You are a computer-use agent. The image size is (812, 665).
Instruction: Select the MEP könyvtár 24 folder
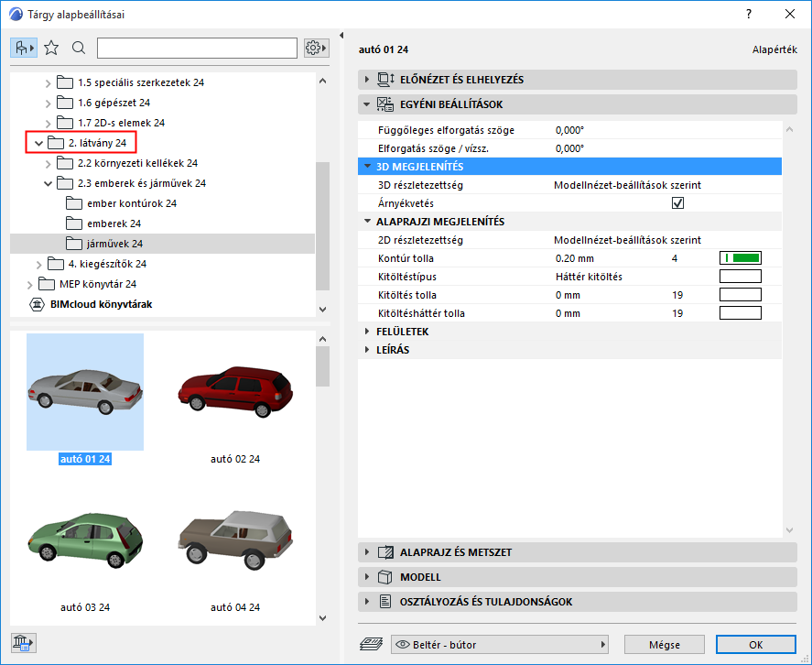97,284
